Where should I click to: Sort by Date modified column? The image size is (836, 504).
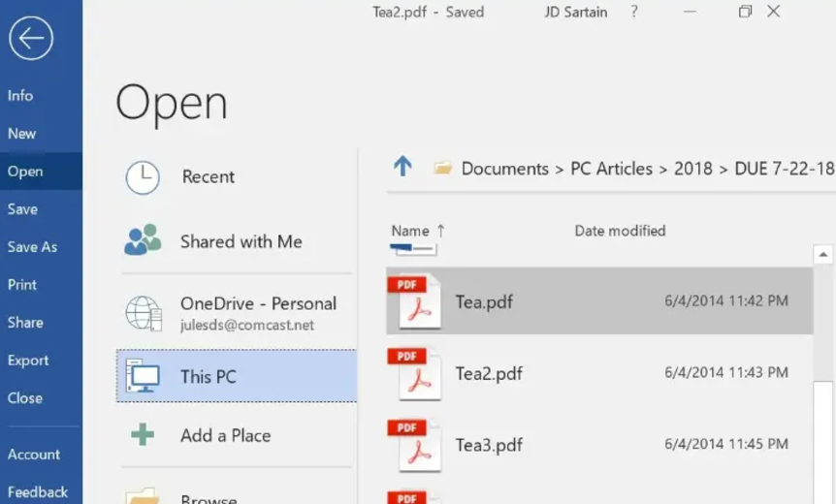tap(620, 231)
